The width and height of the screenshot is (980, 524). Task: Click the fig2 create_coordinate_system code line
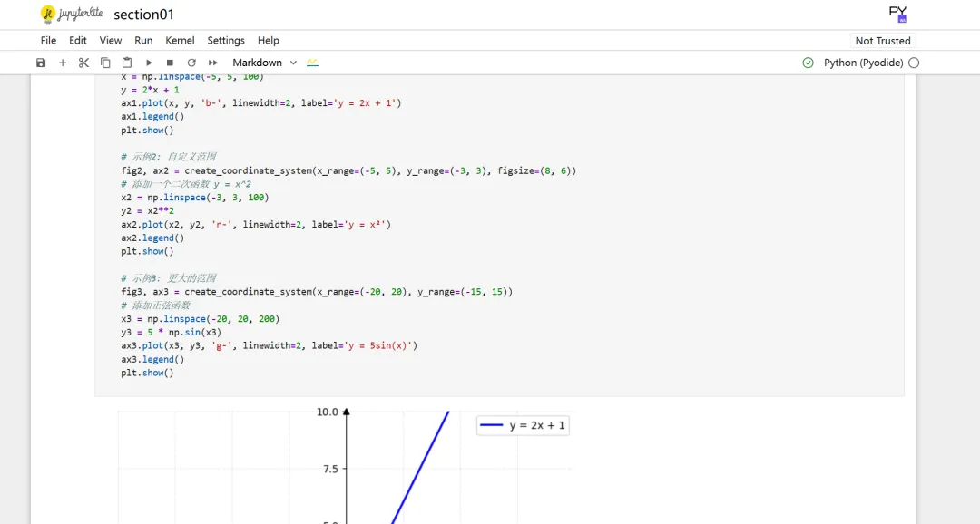tap(348, 170)
